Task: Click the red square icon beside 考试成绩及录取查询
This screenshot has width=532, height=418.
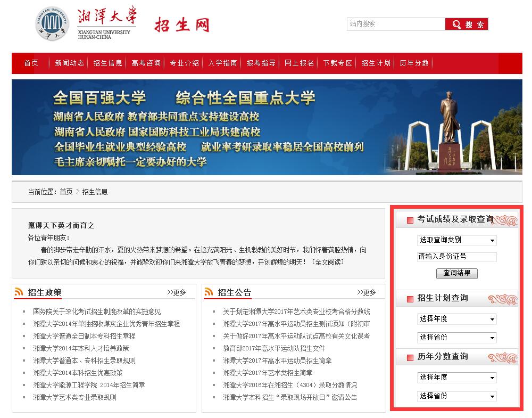Action: [x=410, y=220]
